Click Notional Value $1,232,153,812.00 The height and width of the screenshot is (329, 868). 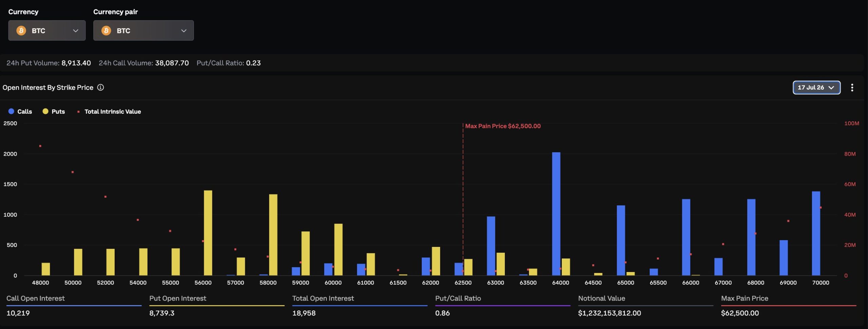coord(609,313)
